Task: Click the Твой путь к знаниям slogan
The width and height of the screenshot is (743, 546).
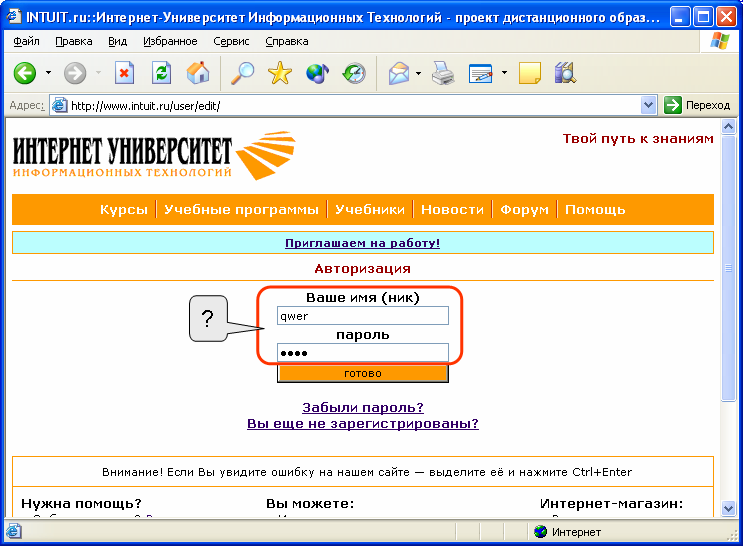Action: [x=638, y=138]
